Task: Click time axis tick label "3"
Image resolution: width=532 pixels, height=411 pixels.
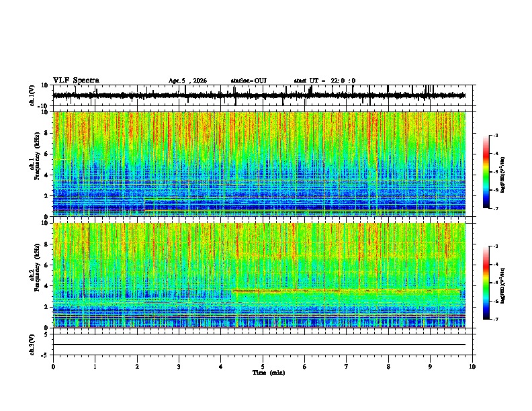Action: coord(179,366)
